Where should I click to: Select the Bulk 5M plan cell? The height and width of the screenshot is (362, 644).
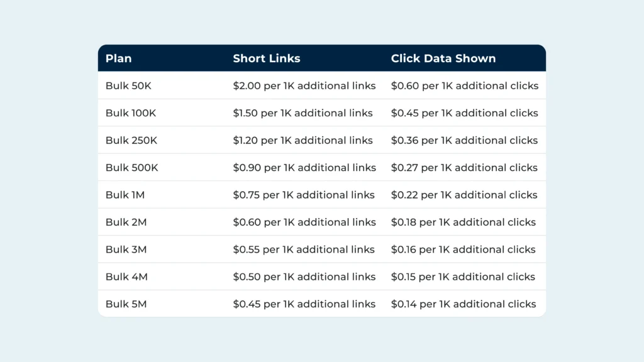click(126, 304)
